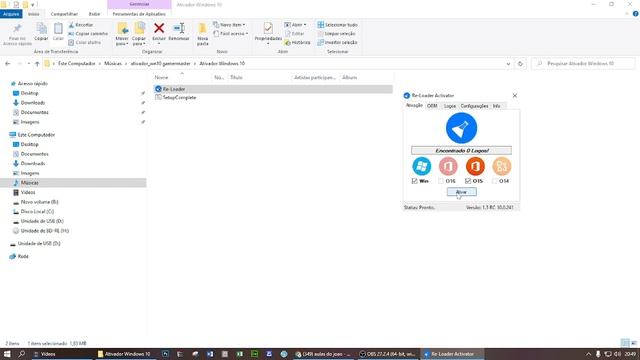The image size is (640, 360).
Task: Select Rede in the navigation pane
Action: [x=19, y=256]
